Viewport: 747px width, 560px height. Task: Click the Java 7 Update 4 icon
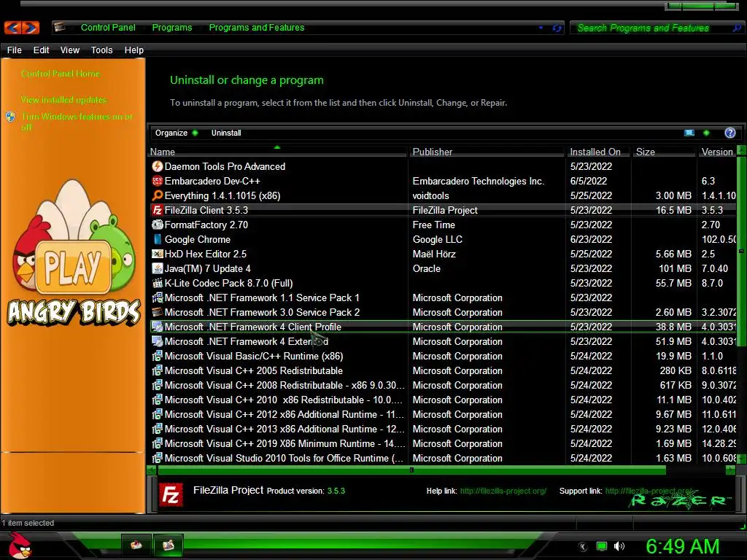pyautogui.click(x=158, y=268)
